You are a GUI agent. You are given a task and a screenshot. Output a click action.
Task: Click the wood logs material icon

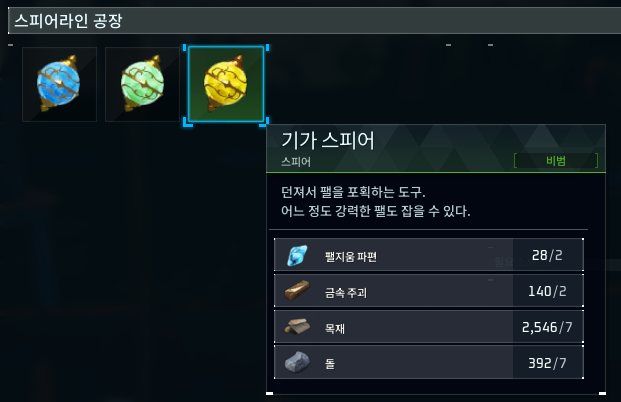pyautogui.click(x=297, y=327)
